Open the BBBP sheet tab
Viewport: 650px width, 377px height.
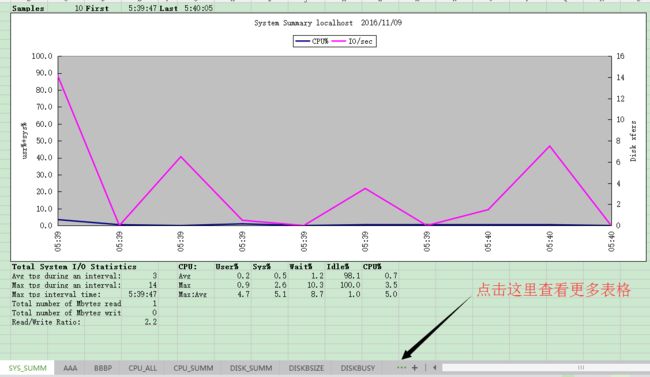coord(103,368)
